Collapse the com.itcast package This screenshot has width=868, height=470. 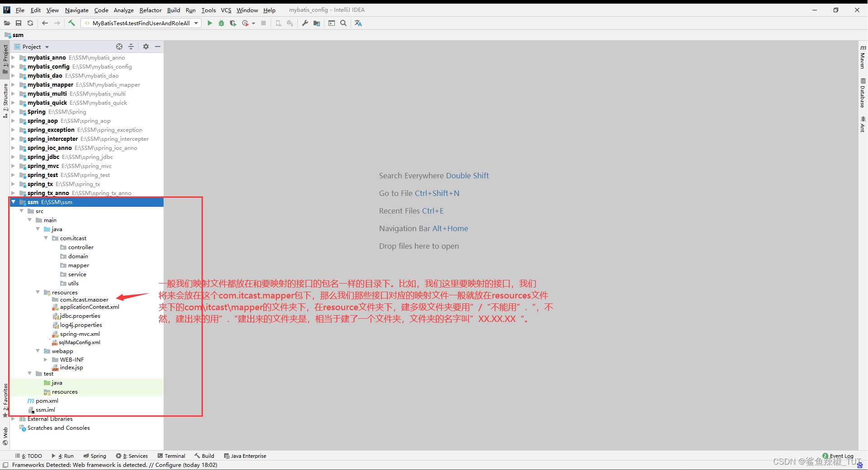46,238
